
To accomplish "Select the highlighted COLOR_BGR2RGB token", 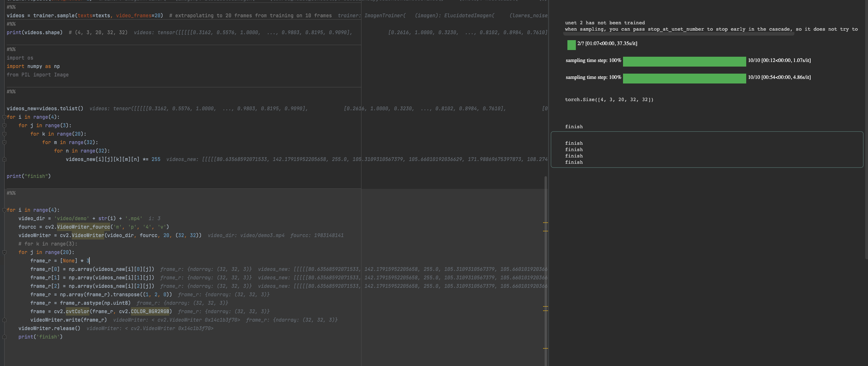I will (x=151, y=311).
